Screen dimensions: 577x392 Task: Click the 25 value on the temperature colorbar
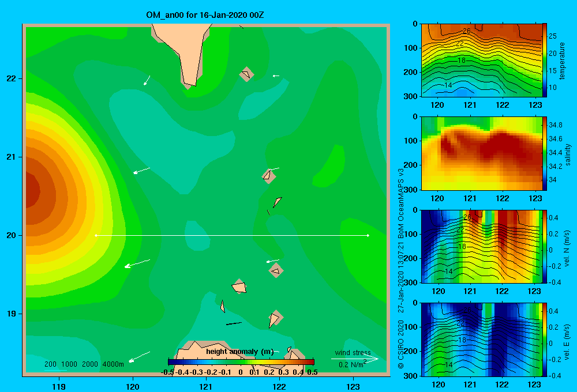pyautogui.click(x=553, y=36)
